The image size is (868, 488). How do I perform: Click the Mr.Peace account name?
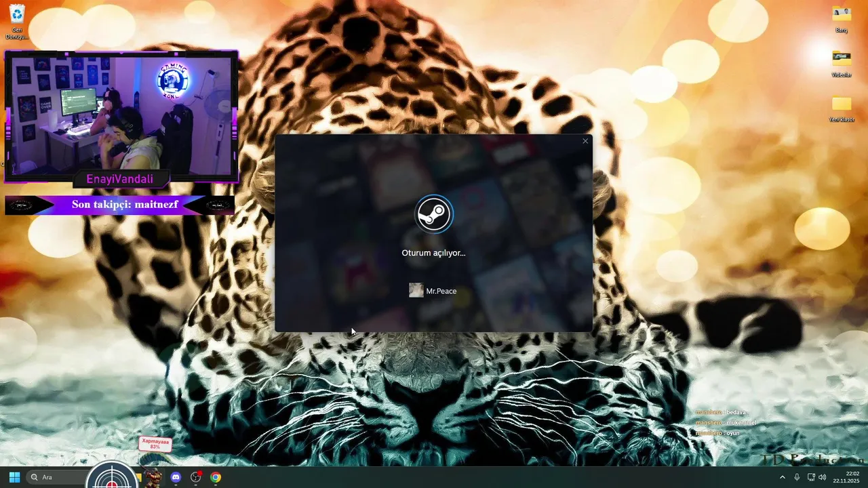pos(441,291)
